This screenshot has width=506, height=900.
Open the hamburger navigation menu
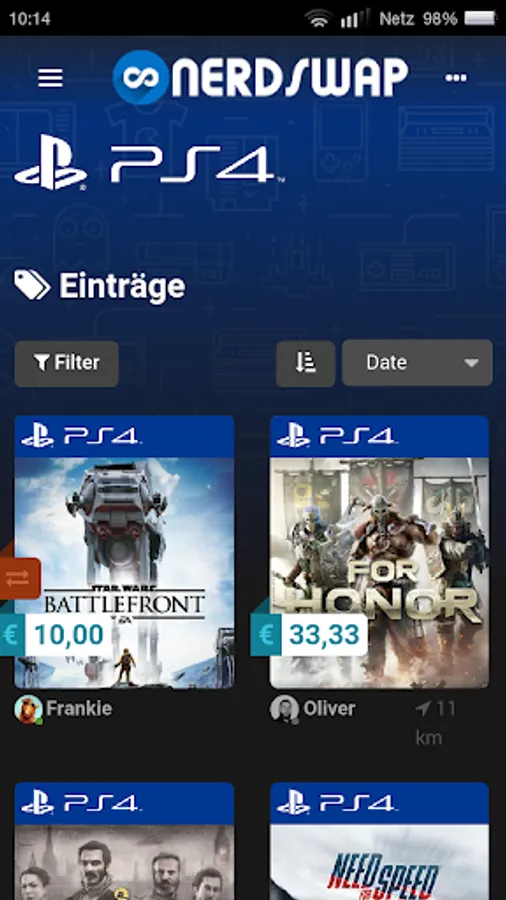pos(50,77)
